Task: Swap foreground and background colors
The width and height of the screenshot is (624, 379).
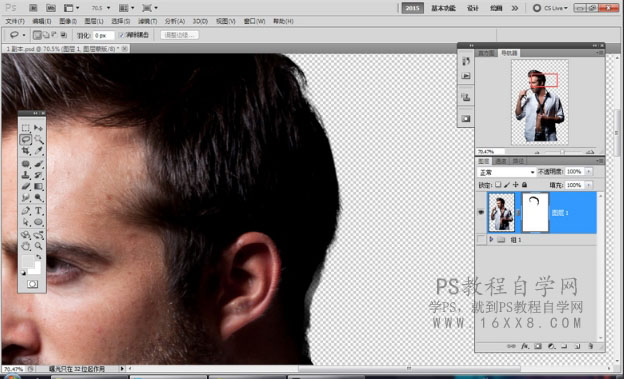Action: 39,257
